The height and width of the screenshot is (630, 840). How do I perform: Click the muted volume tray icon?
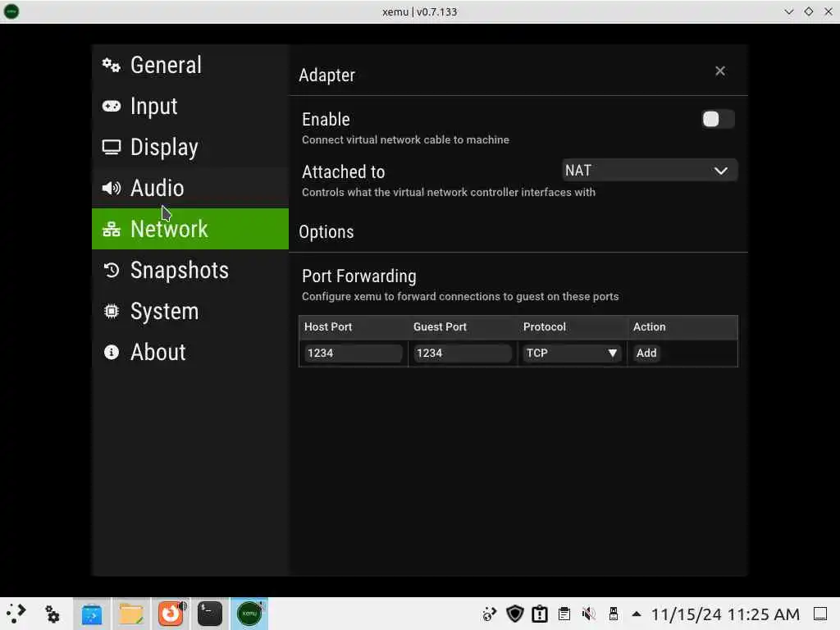pyautogui.click(x=589, y=614)
